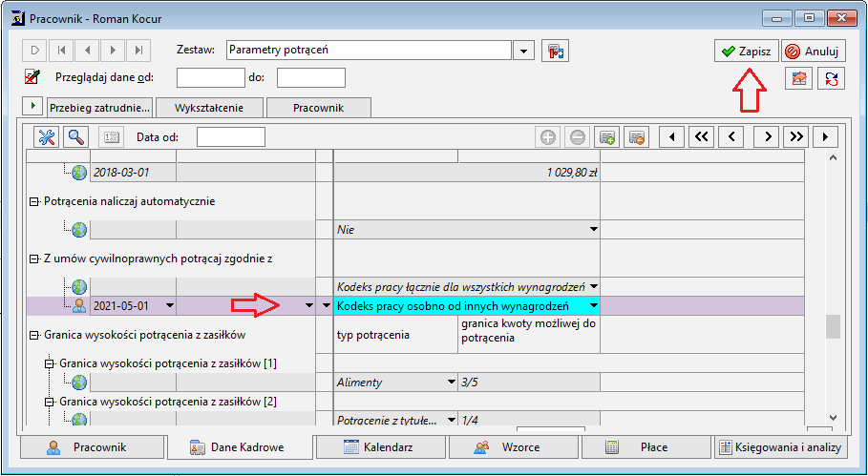Open the Alimenty type dropdown
Image resolution: width=868 pixels, height=476 pixels.
(451, 383)
